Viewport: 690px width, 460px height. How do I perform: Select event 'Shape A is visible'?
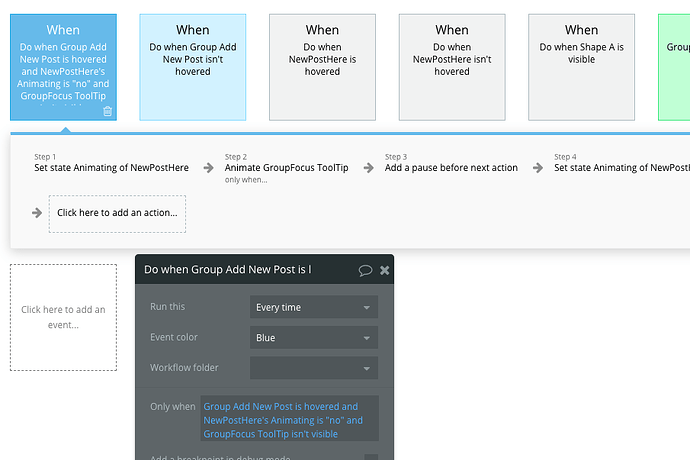click(581, 67)
